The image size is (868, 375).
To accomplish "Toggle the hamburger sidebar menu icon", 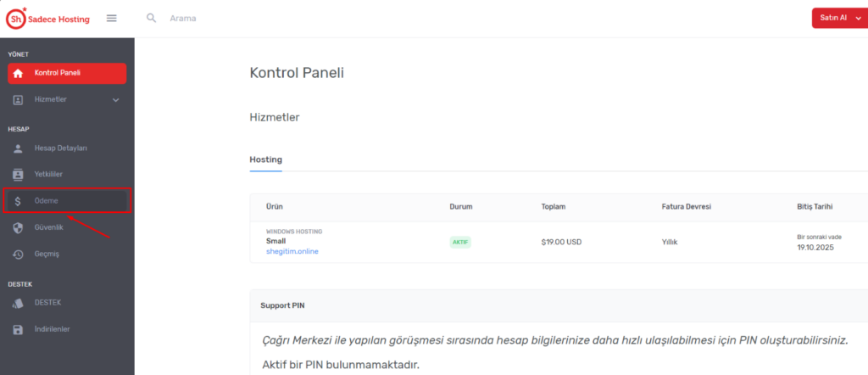I will (x=112, y=19).
